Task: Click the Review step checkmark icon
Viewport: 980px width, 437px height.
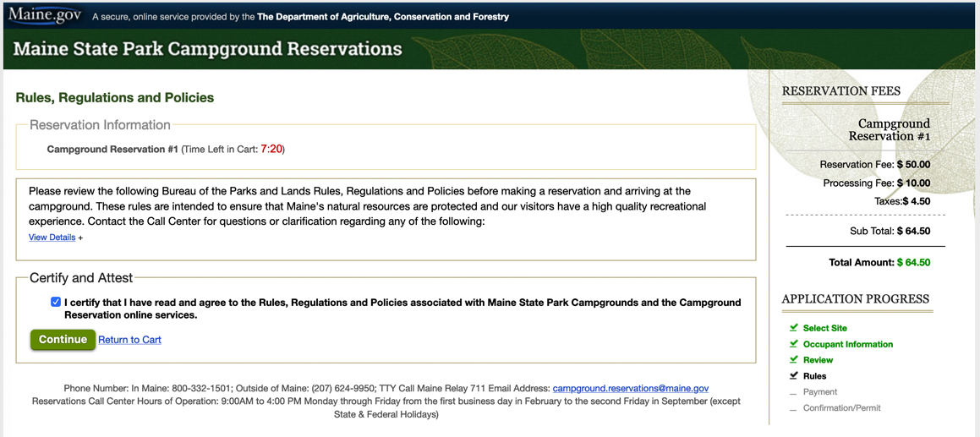Action: 794,359
